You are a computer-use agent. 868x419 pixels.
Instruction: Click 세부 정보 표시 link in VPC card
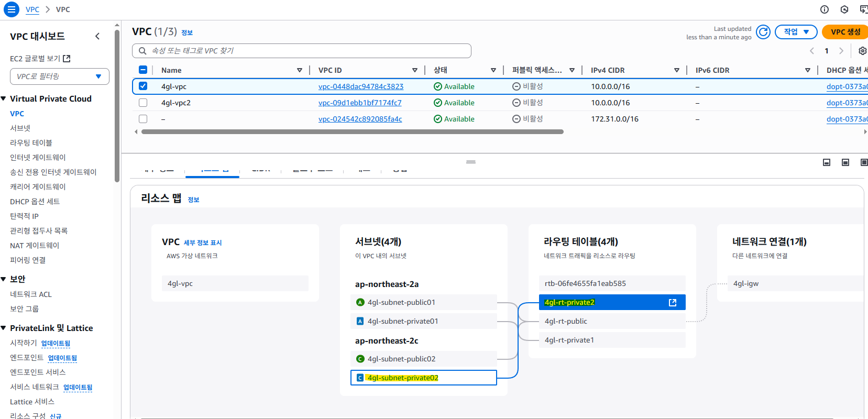(x=203, y=242)
